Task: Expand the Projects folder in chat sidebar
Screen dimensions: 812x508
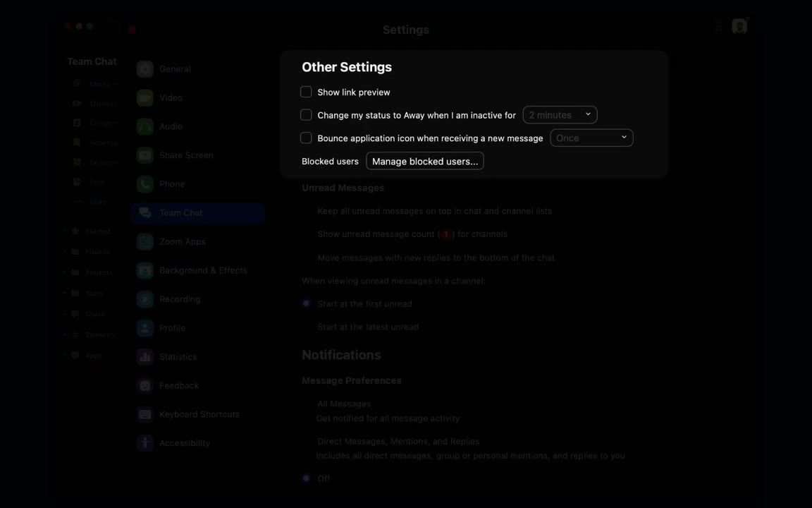Action: pyautogui.click(x=65, y=272)
